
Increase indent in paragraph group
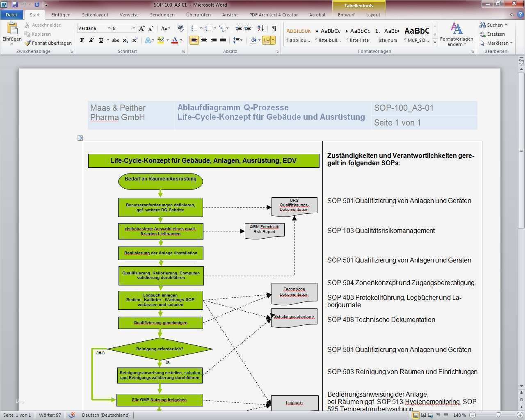point(248,28)
